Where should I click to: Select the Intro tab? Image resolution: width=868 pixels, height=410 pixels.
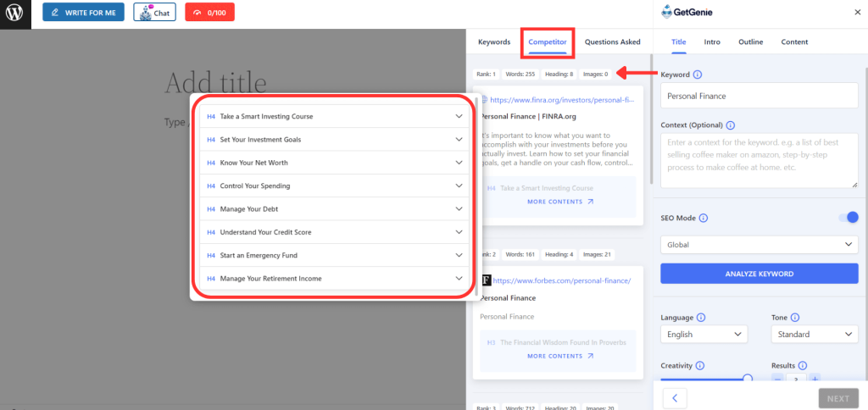click(x=712, y=42)
